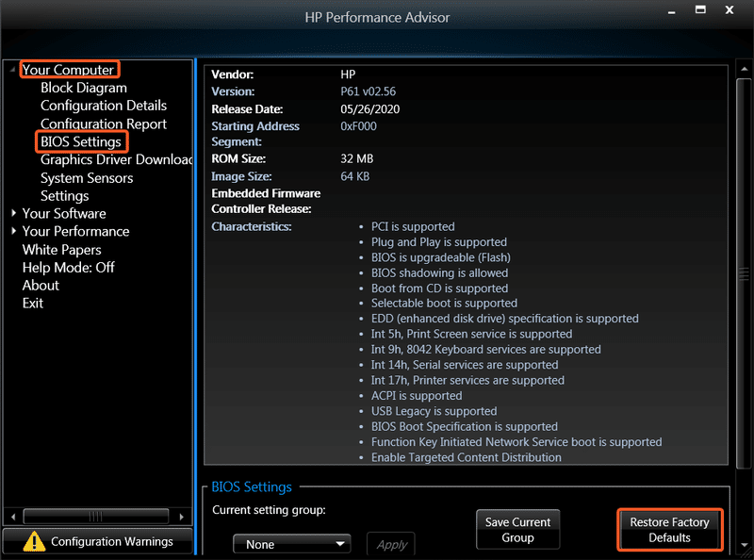Viewport: 754px width, 560px height.
Task: Open Configuration Report page
Action: (104, 124)
